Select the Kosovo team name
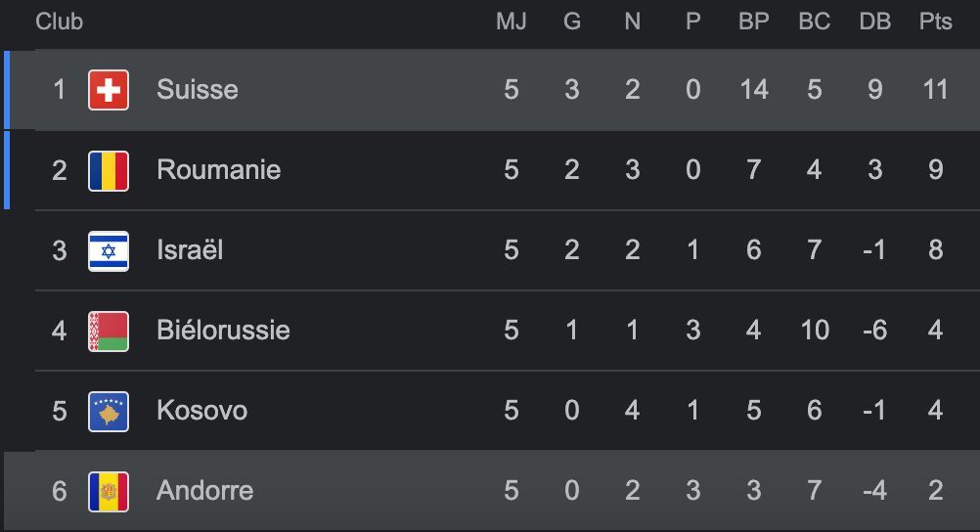The width and height of the screenshot is (980, 532). point(201,411)
